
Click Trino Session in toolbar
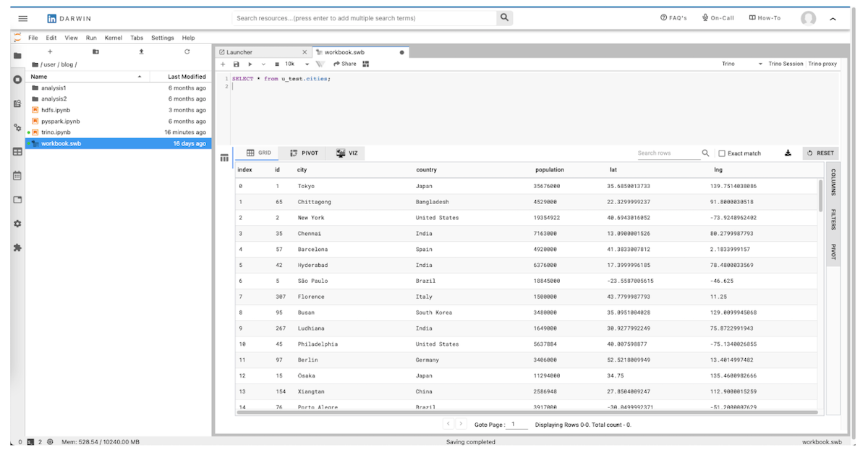(x=786, y=64)
